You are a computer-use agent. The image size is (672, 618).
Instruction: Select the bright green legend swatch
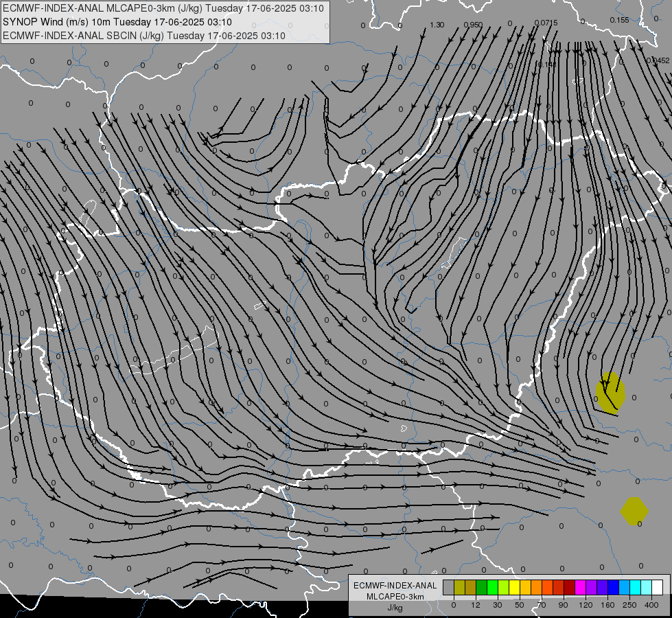tap(492, 587)
